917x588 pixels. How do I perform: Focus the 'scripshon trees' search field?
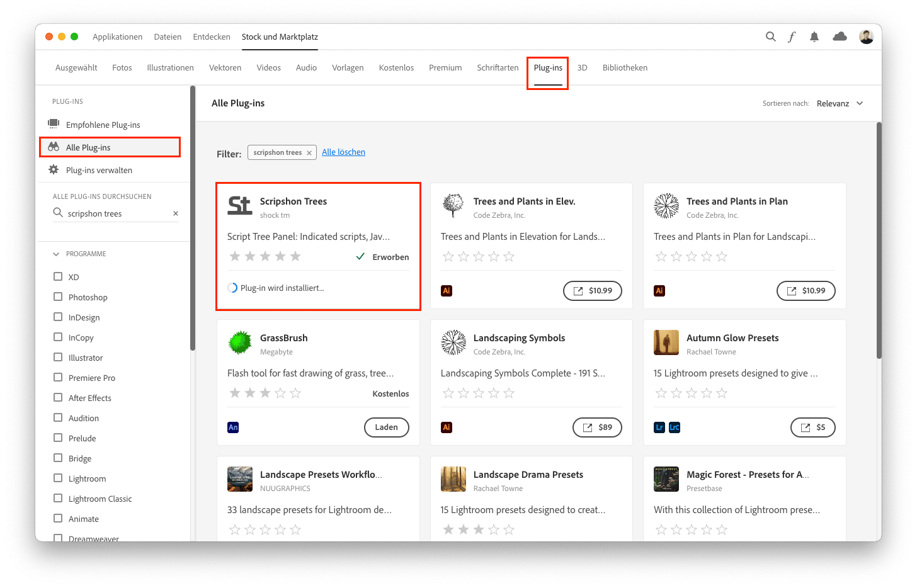coord(117,213)
